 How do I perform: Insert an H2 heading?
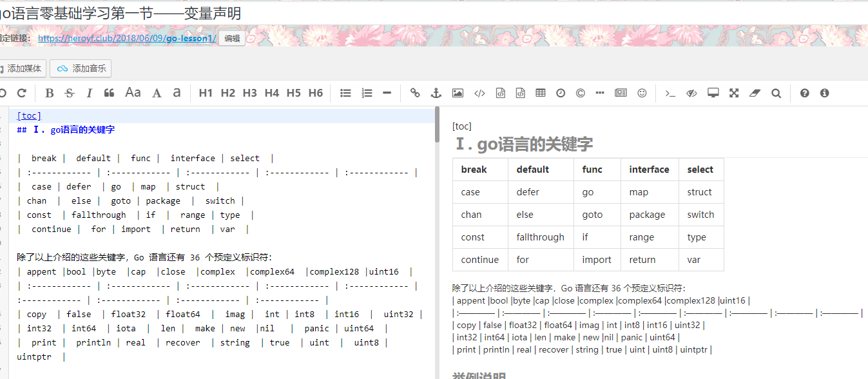tap(227, 93)
